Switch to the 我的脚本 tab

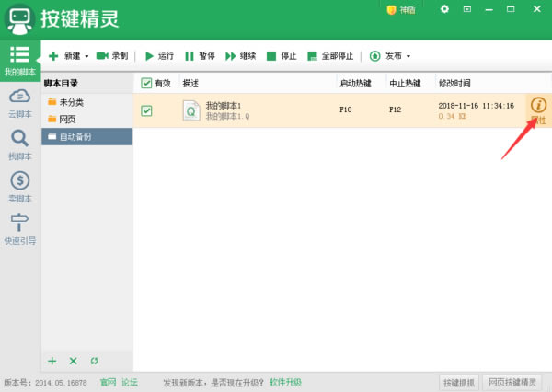pyautogui.click(x=19, y=59)
